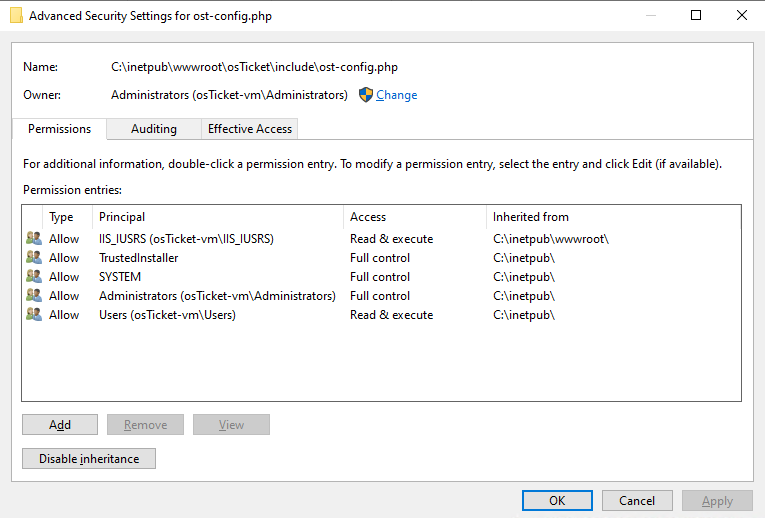
Task: Click the group icon in the Administrators row
Action: (34, 296)
